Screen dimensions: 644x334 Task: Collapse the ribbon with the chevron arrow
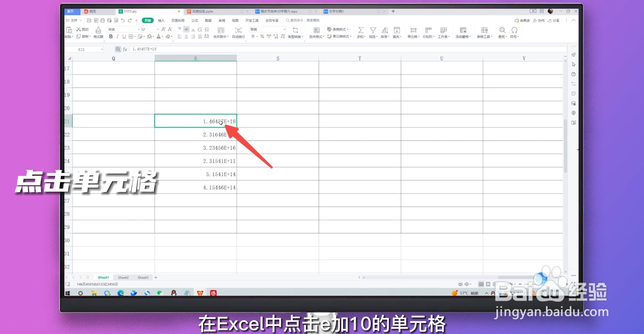pyautogui.click(x=574, y=20)
